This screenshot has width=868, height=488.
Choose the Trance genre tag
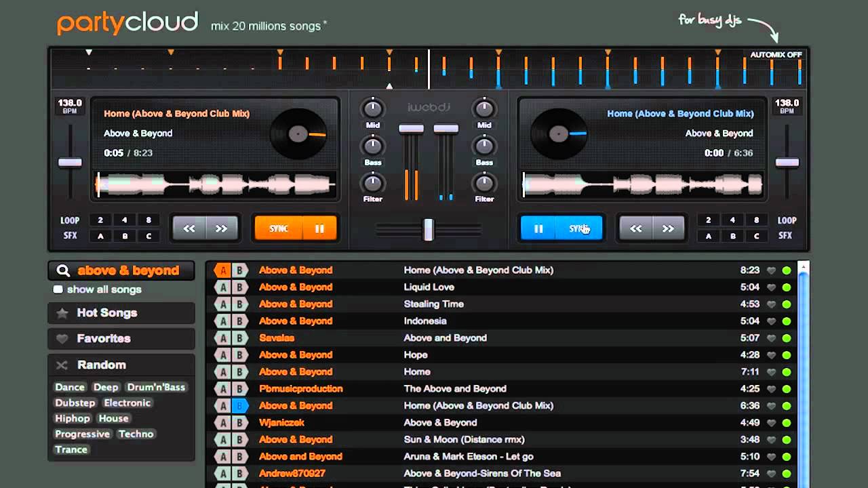(x=71, y=449)
